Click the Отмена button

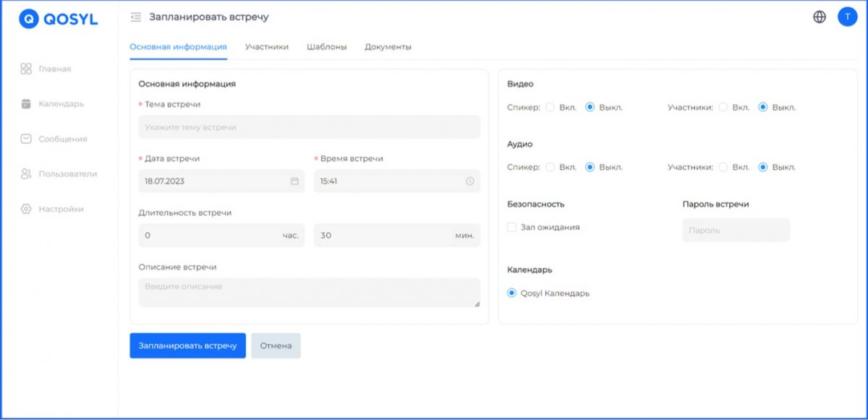pyautogui.click(x=276, y=346)
